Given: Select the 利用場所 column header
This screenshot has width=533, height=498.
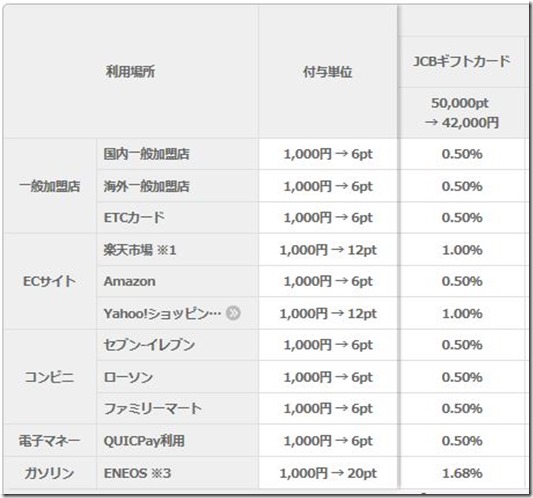Looking at the screenshot, I should (x=131, y=72).
